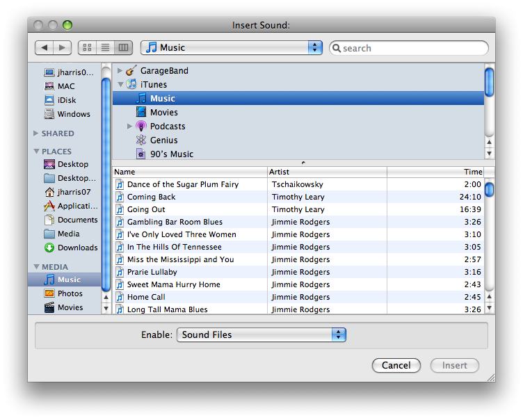523x420 pixels.
Task: Expand the Podcasts item
Action: [x=129, y=127]
